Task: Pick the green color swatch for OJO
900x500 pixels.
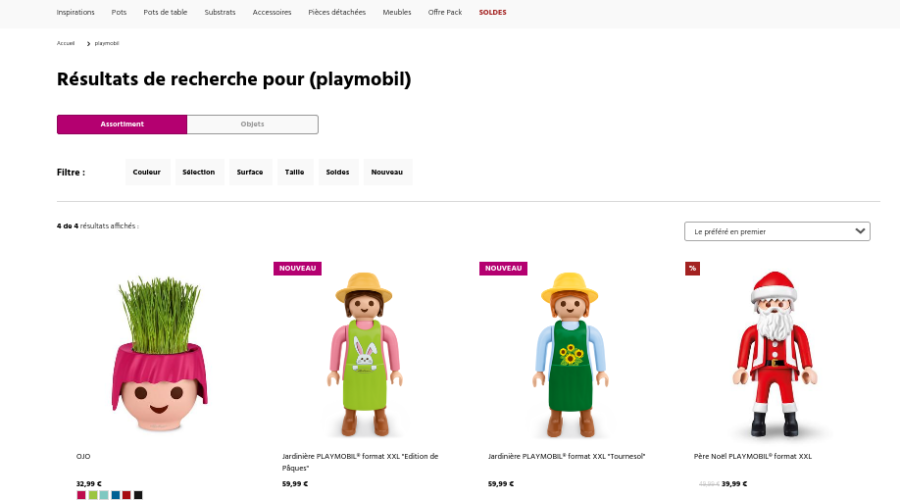Action: click(x=93, y=495)
